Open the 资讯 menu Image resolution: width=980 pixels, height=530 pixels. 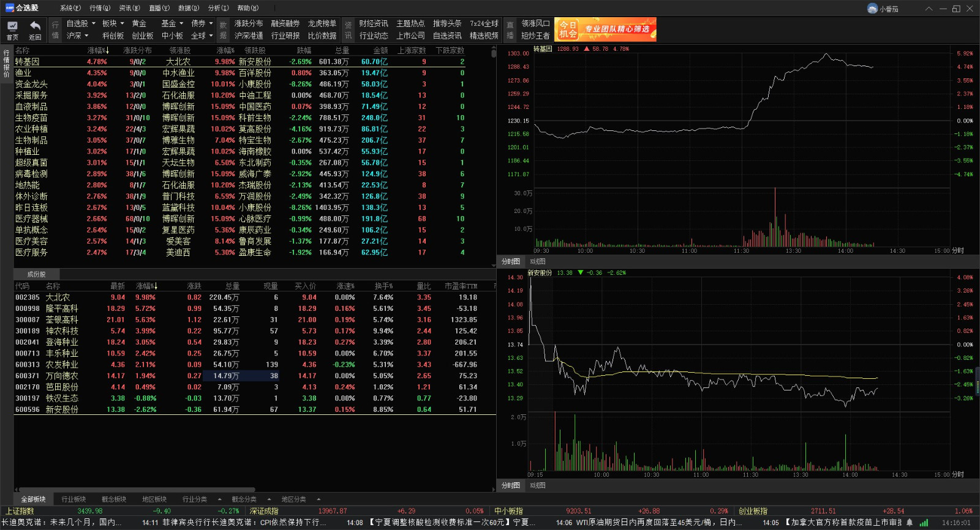tap(129, 8)
